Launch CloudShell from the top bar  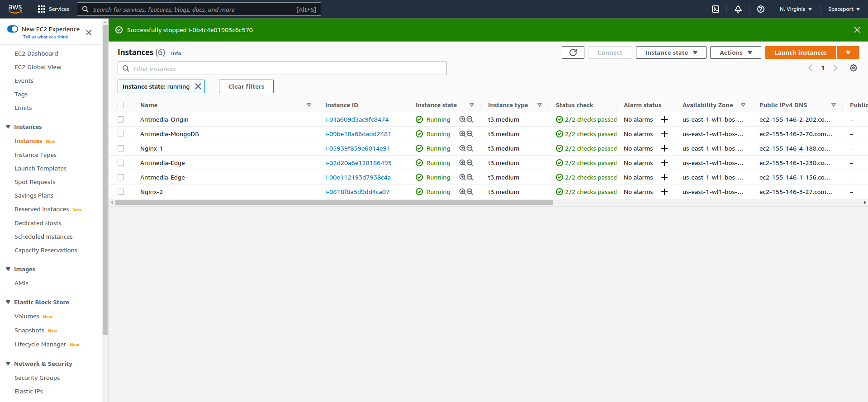716,9
